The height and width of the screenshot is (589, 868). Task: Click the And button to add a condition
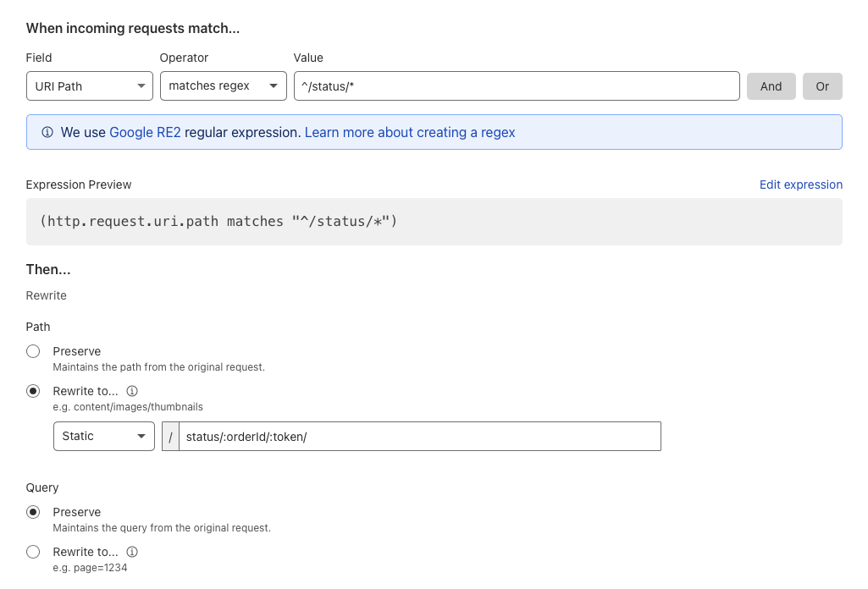click(771, 85)
